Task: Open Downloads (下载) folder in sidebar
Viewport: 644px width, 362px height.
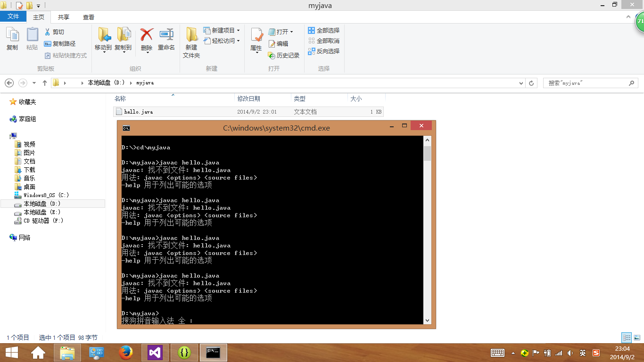Action: [x=29, y=170]
